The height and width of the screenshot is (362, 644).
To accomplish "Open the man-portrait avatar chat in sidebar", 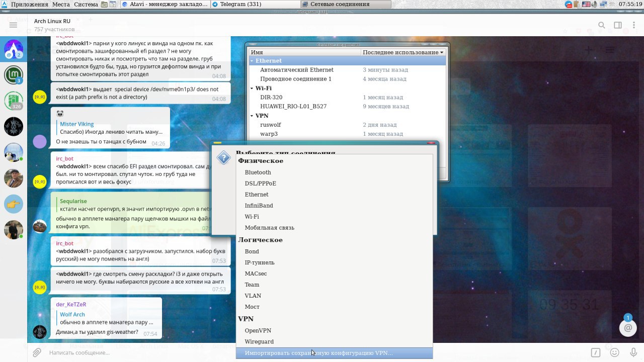I will (x=14, y=178).
